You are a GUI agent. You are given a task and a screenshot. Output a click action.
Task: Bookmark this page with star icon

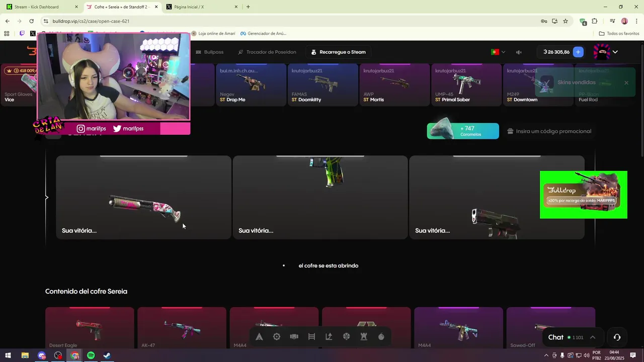(x=566, y=21)
